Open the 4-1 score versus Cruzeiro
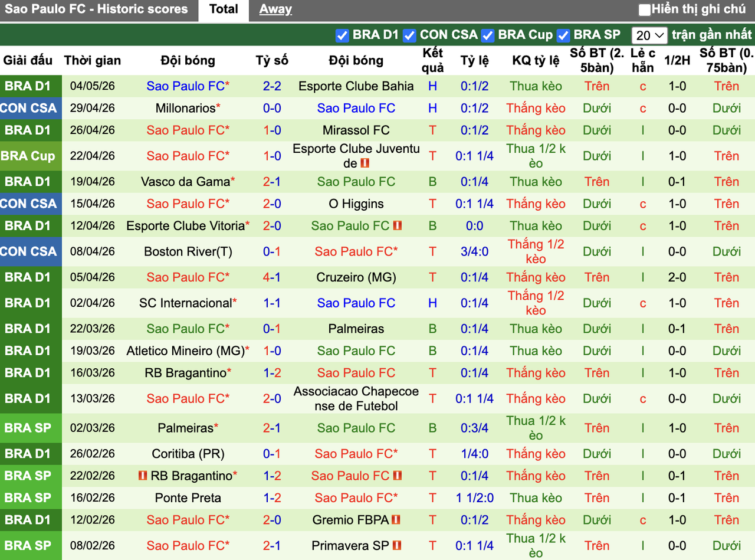This screenshot has height=560, width=755. click(x=272, y=277)
